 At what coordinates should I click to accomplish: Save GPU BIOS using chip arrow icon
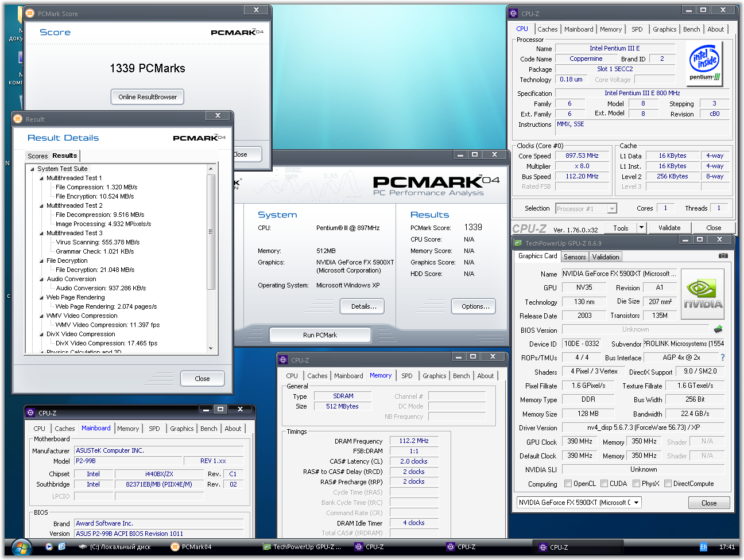click(718, 329)
